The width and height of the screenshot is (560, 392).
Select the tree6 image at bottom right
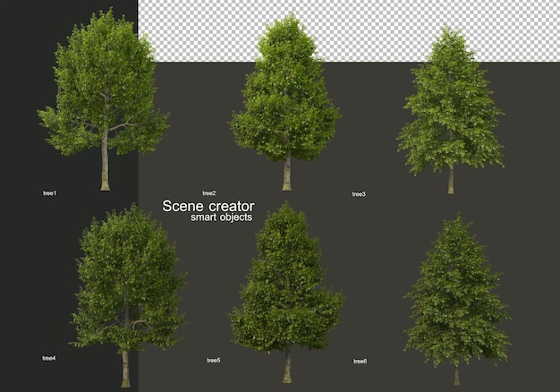(457, 299)
